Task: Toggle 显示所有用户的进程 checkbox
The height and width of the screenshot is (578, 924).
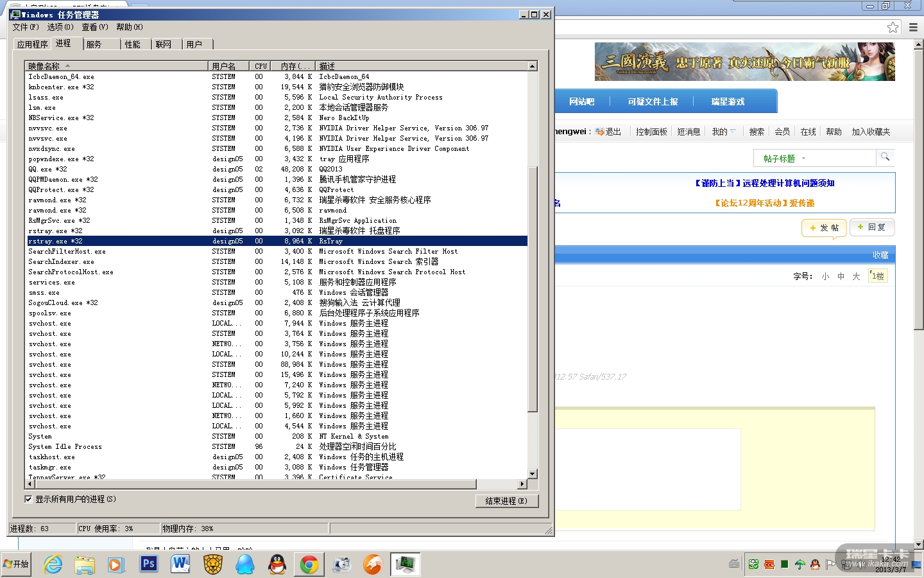Action: (x=28, y=499)
